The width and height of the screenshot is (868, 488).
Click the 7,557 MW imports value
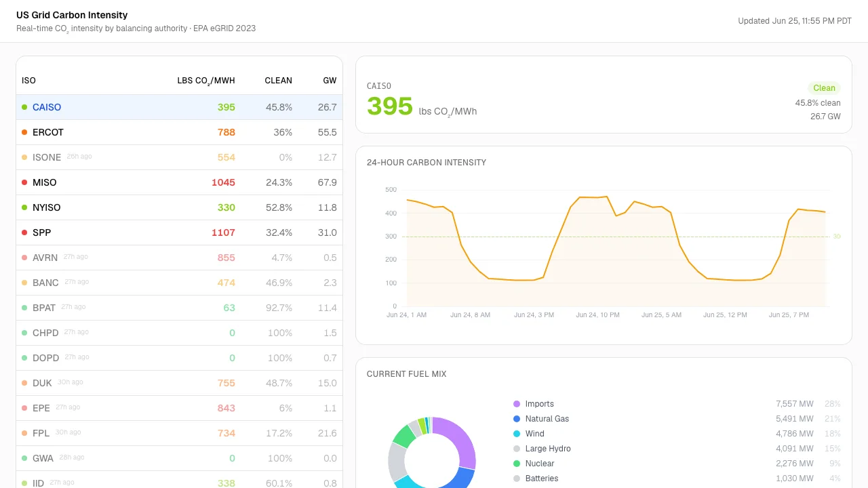[795, 404]
